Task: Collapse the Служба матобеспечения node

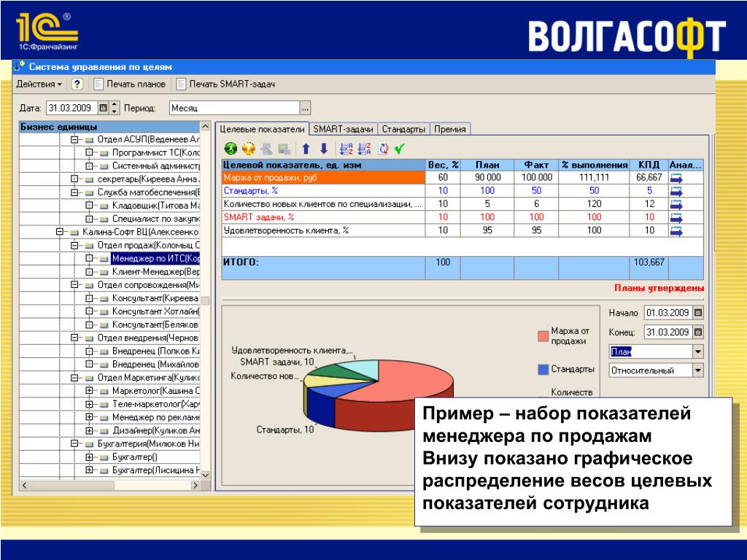Action: [x=74, y=192]
